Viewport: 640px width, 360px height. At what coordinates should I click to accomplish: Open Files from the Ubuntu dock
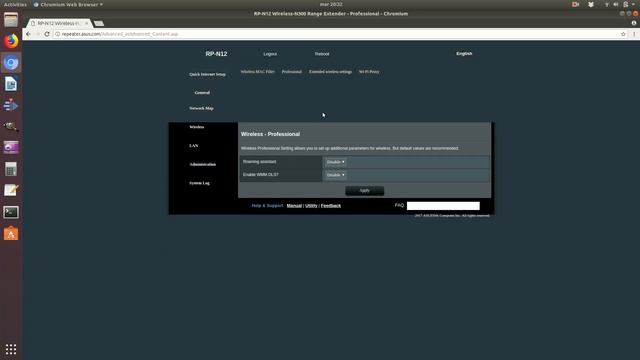click(x=11, y=20)
